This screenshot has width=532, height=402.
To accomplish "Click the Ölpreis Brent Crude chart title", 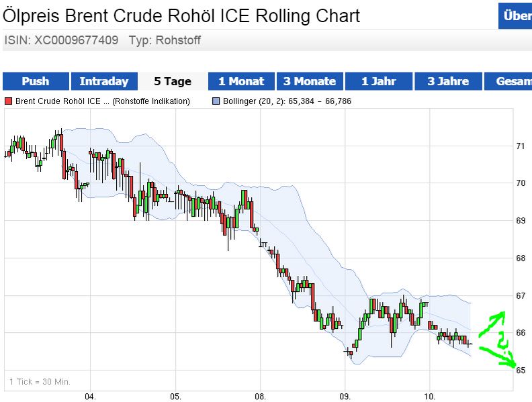I will [x=181, y=15].
